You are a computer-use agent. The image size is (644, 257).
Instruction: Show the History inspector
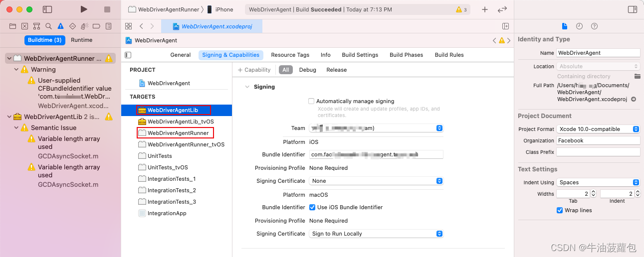579,26
